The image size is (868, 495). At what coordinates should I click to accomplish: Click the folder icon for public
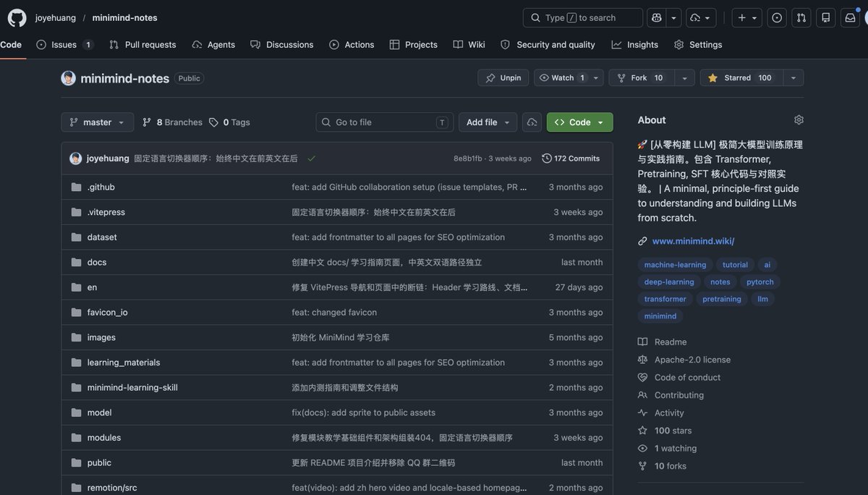pyautogui.click(x=76, y=463)
